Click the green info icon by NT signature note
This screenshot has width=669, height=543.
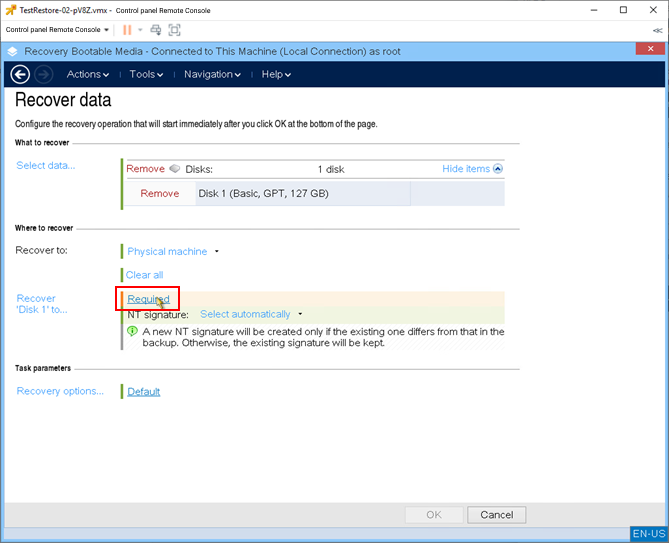132,331
